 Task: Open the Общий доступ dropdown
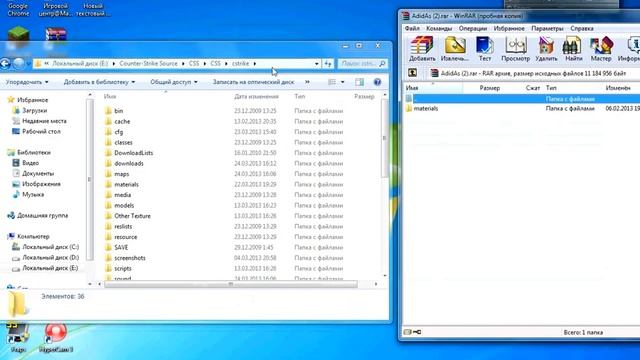pos(173,82)
